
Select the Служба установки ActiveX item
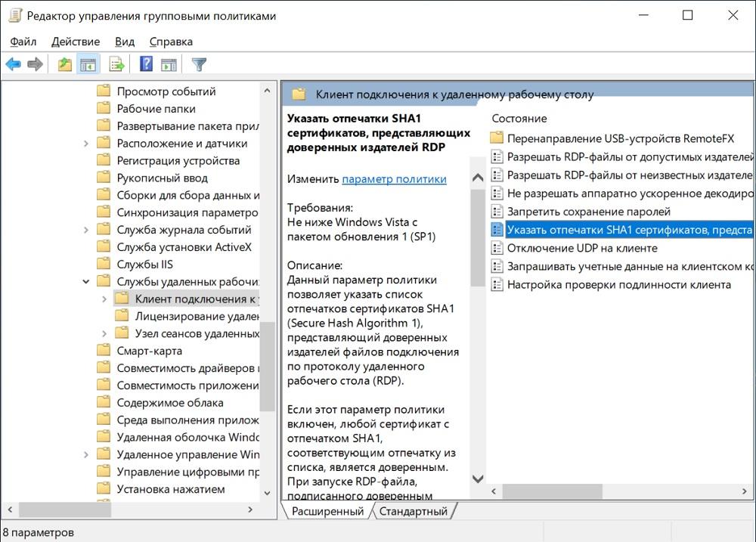click(x=184, y=247)
